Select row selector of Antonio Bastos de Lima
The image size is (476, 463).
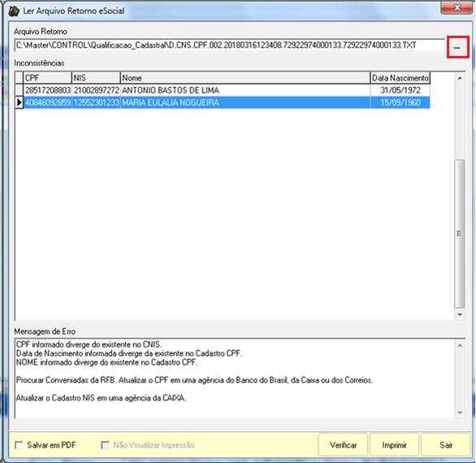tap(19, 90)
